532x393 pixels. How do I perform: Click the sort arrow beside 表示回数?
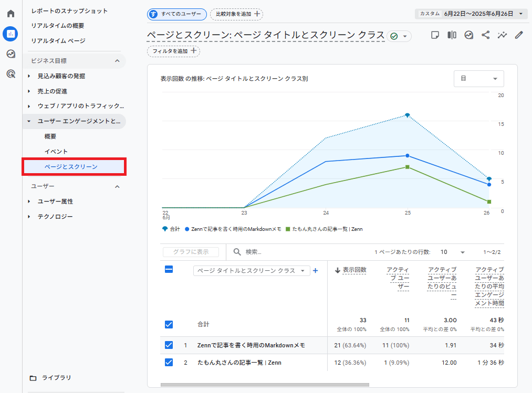coord(338,270)
